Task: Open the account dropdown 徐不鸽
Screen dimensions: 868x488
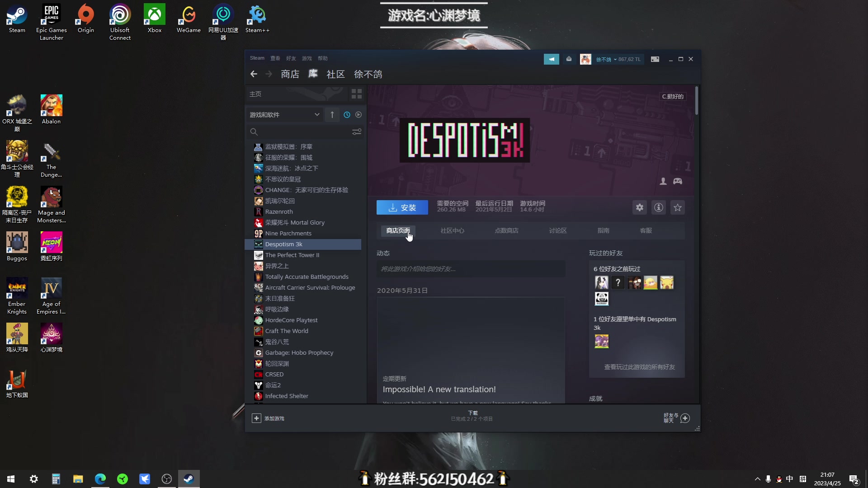Action: [618, 59]
